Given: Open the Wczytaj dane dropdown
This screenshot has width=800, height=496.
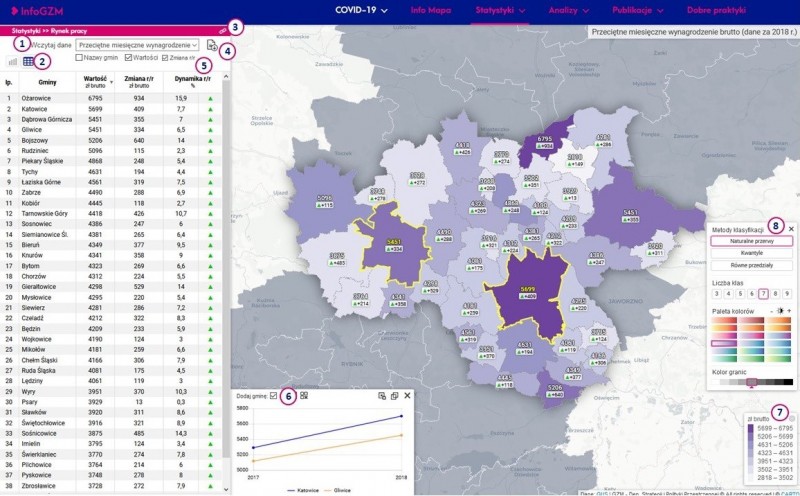Looking at the screenshot, I should pyautogui.click(x=137, y=45).
